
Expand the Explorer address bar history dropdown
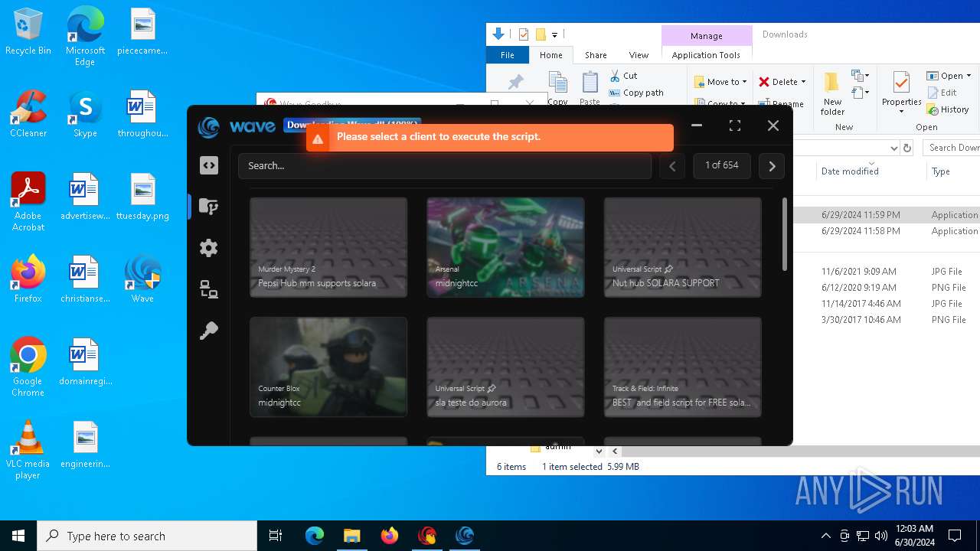(x=893, y=148)
